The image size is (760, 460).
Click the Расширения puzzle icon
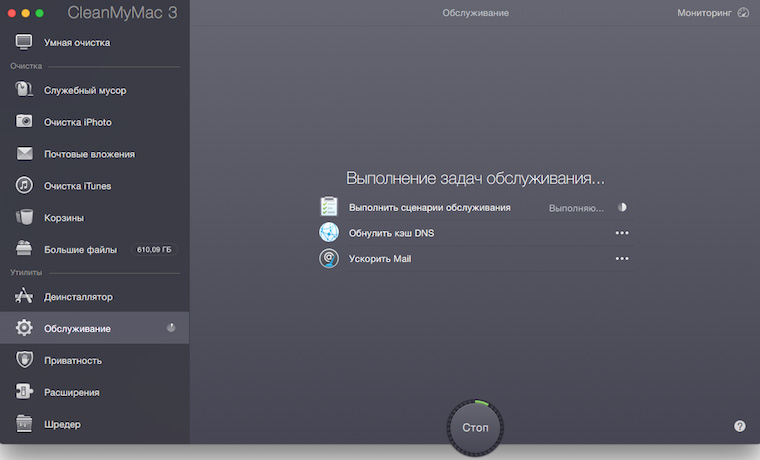(24, 391)
